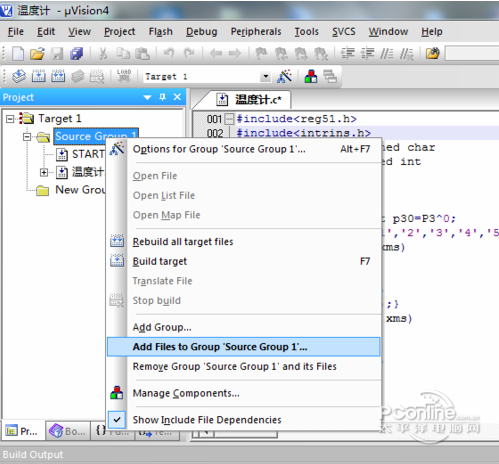Switch to the Project (Pr...) bottom tab
This screenshot has height=464, width=499.
pyautogui.click(x=23, y=431)
